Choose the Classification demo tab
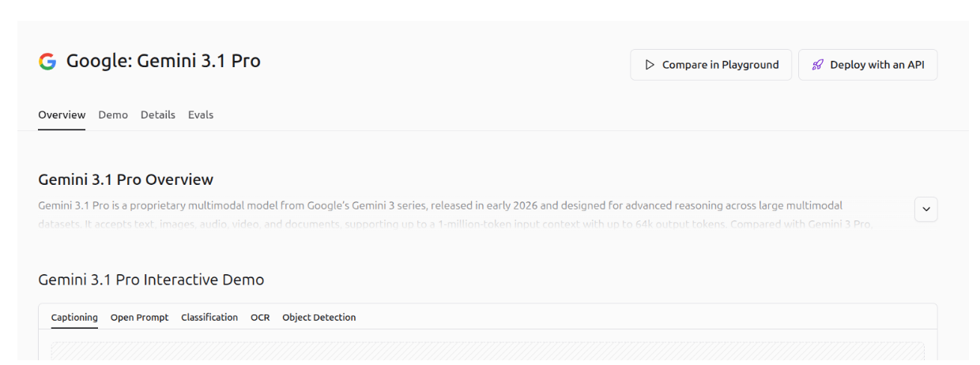 coord(209,318)
